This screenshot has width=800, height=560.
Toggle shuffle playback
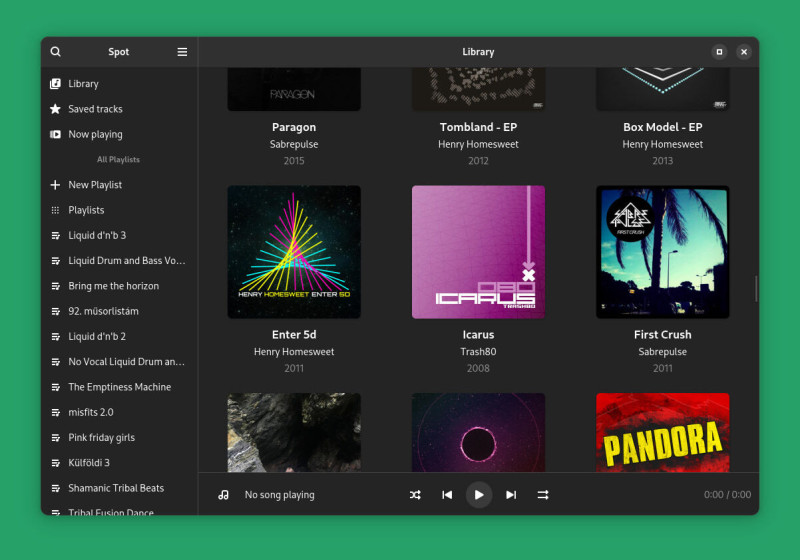(415, 495)
